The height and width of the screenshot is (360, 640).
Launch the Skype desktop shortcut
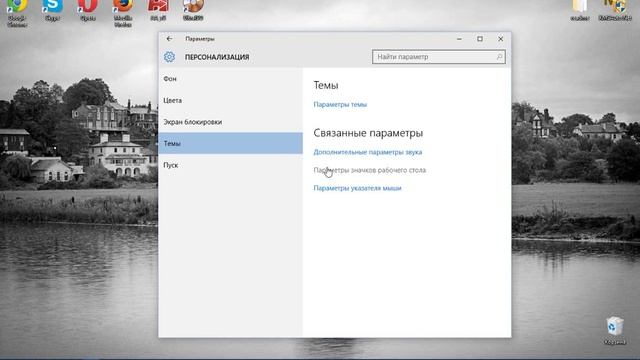click(x=53, y=10)
